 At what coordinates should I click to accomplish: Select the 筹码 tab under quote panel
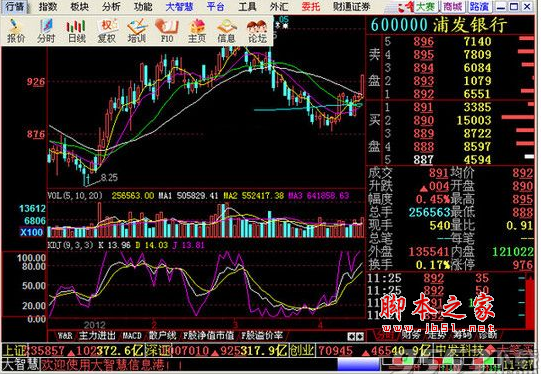click(x=462, y=335)
